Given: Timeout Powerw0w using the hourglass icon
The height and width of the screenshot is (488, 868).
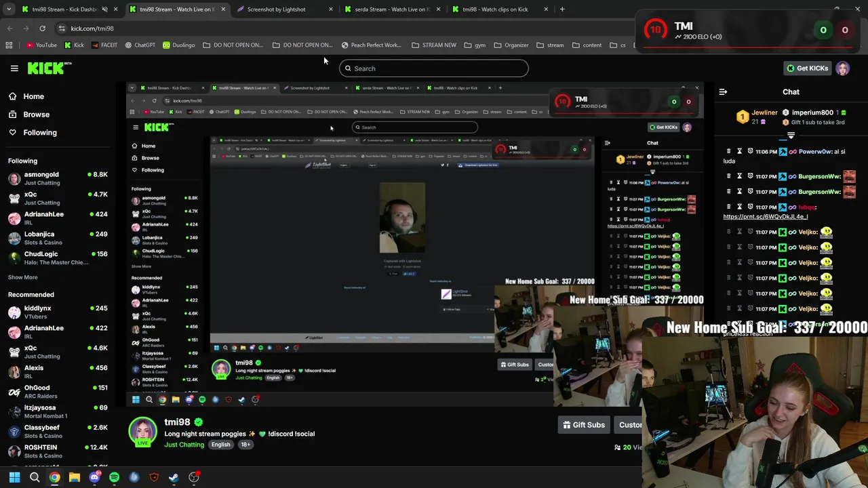Looking at the screenshot, I should 740,152.
